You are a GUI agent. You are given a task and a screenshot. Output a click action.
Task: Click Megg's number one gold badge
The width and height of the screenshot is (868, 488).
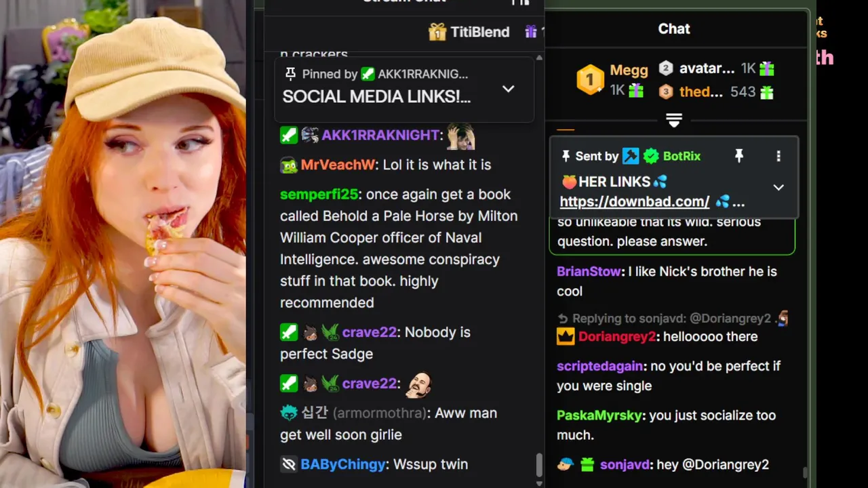(x=590, y=81)
